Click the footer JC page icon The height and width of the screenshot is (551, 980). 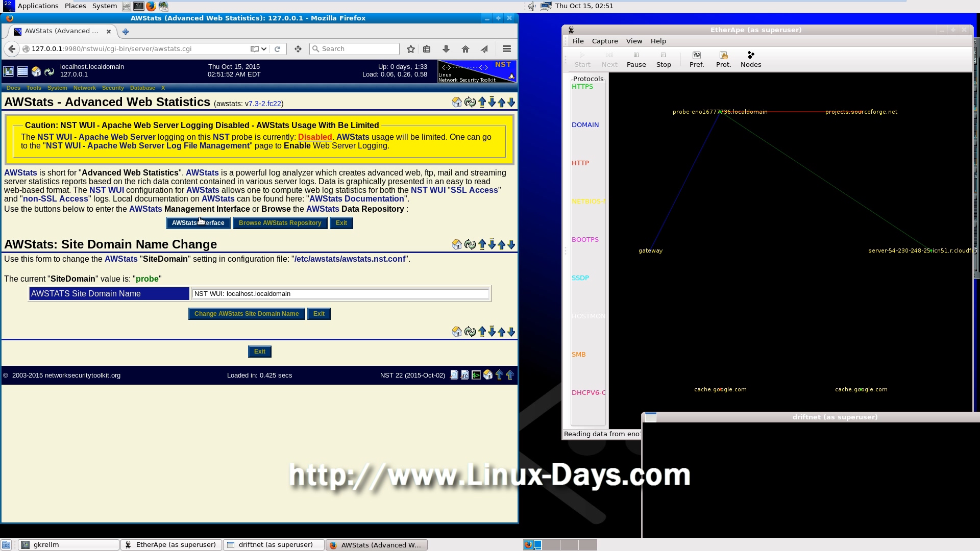tap(465, 375)
